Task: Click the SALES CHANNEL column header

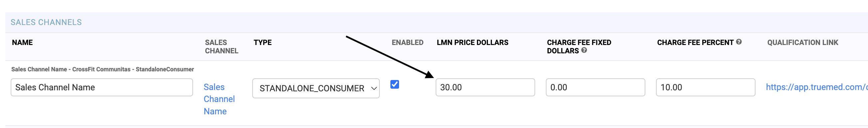Action: pos(221,47)
